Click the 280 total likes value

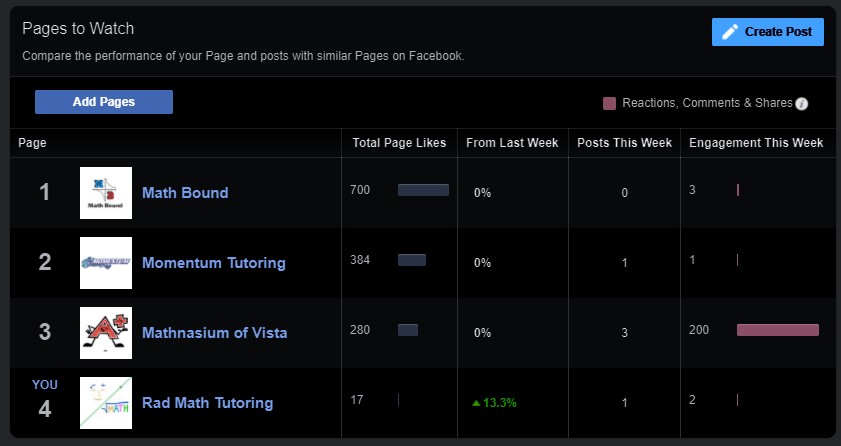tap(360, 330)
